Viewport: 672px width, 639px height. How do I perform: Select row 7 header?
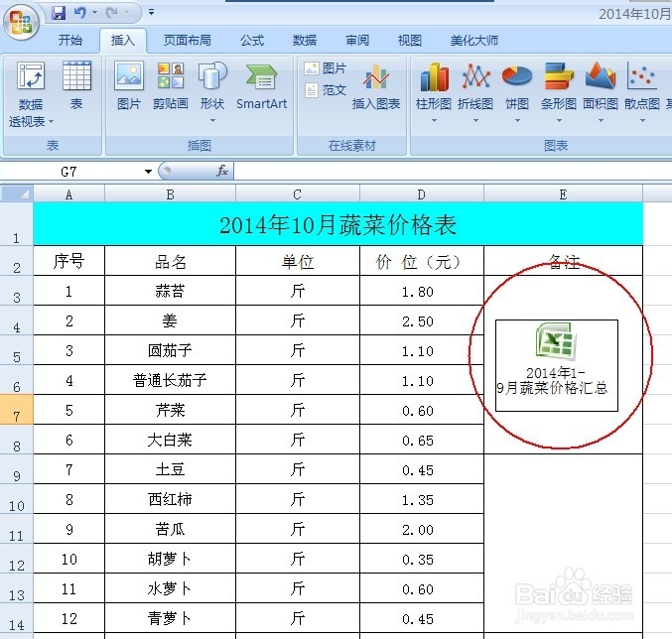pyautogui.click(x=17, y=410)
